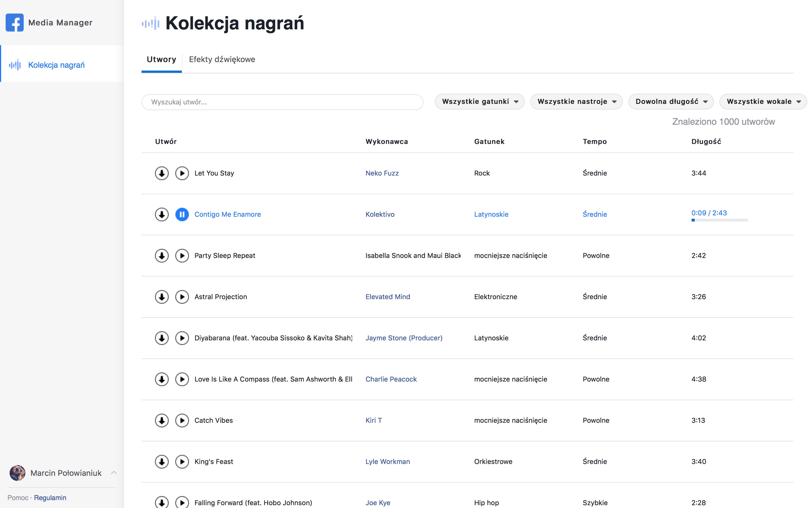The width and height of the screenshot is (812, 508).
Task: Download the track Party Sleep Repeat
Action: click(x=162, y=256)
